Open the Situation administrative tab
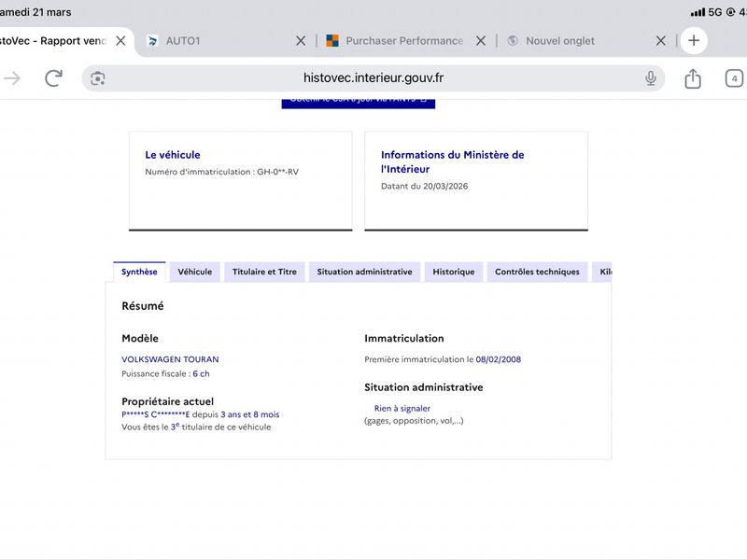This screenshot has width=747, height=560. pos(364,272)
